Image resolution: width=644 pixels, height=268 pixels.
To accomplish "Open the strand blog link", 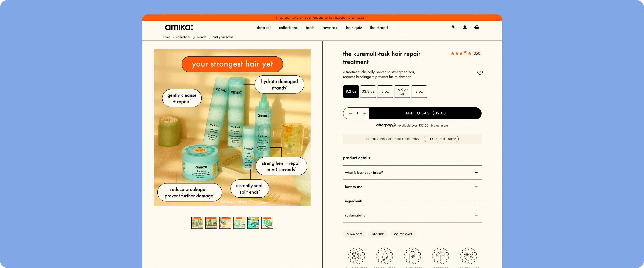I will pos(379,28).
